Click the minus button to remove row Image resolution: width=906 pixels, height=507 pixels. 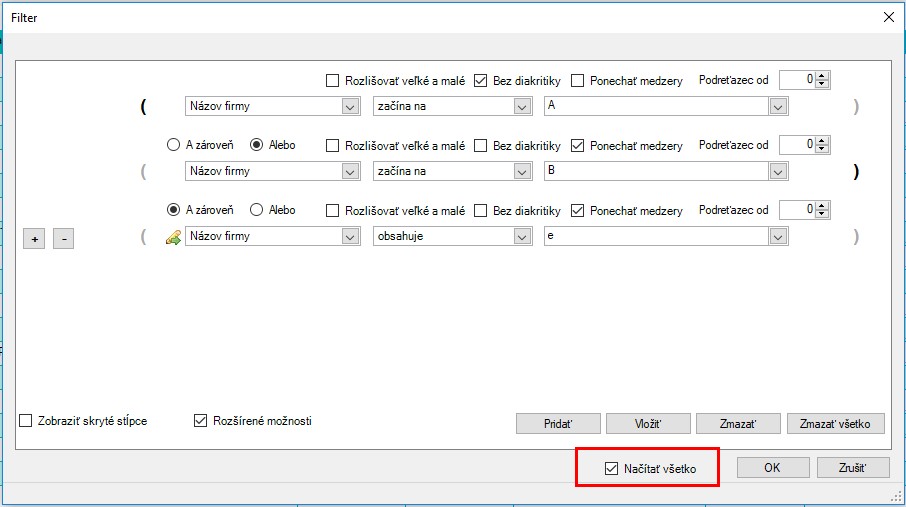pyautogui.click(x=63, y=238)
